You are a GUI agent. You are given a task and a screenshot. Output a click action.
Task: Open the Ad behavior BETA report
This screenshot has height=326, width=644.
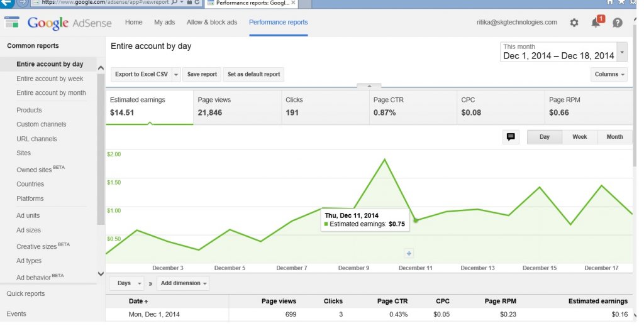(40, 277)
